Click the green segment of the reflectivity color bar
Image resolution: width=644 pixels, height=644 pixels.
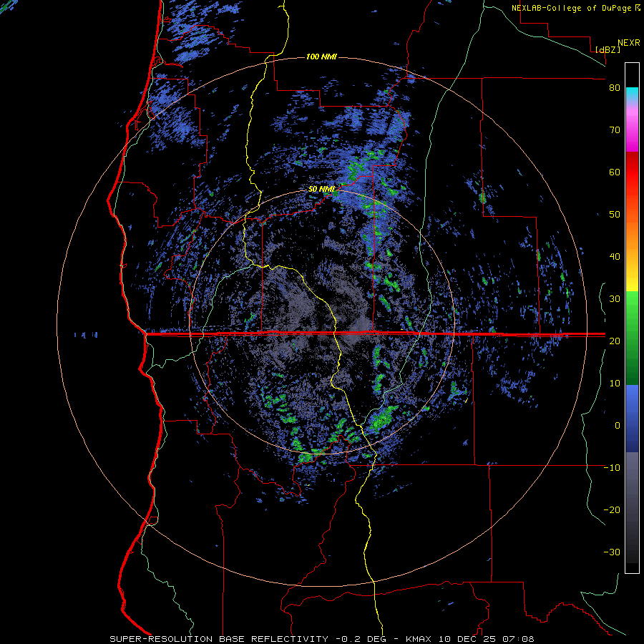click(x=632, y=338)
